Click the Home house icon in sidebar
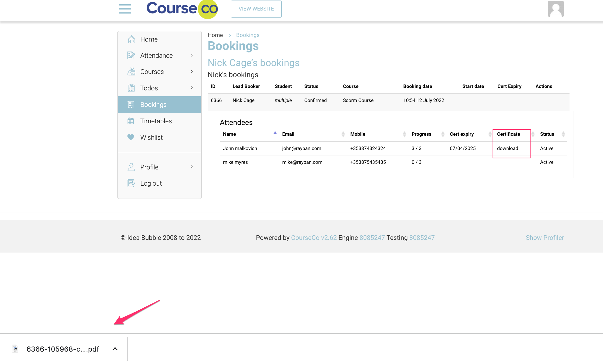603x364 pixels. [131, 39]
